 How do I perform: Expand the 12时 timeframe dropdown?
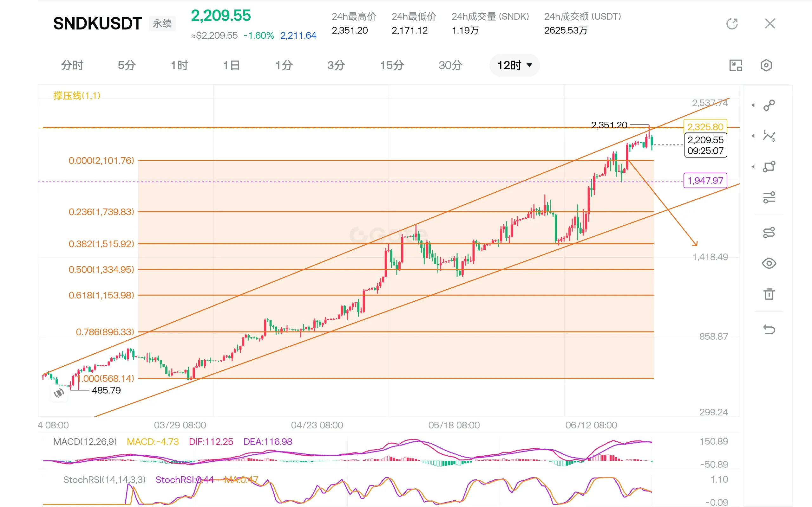(514, 65)
